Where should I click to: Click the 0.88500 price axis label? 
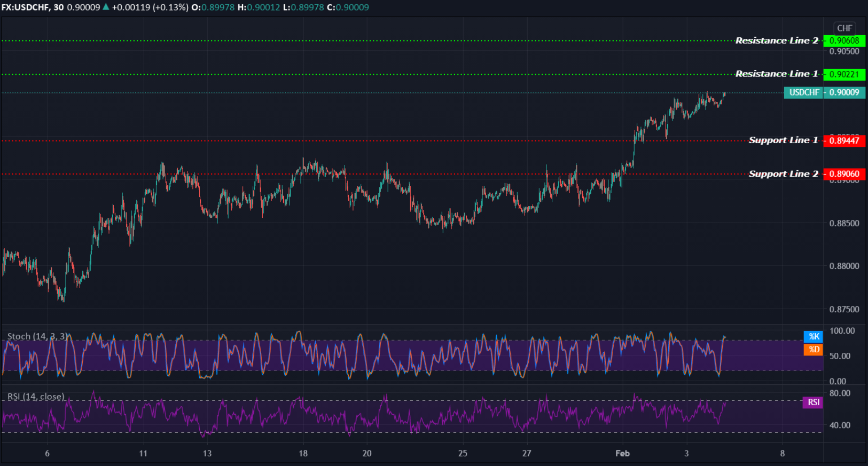click(x=844, y=223)
